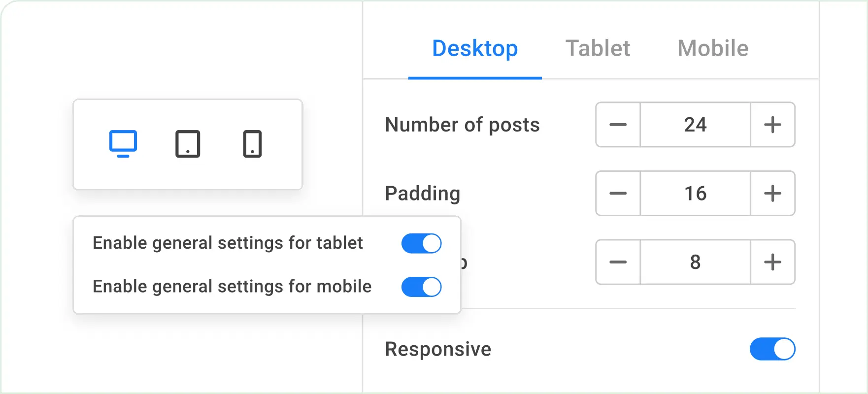This screenshot has width=868, height=394.
Task: Select the mobile phone device icon
Action: tap(253, 144)
